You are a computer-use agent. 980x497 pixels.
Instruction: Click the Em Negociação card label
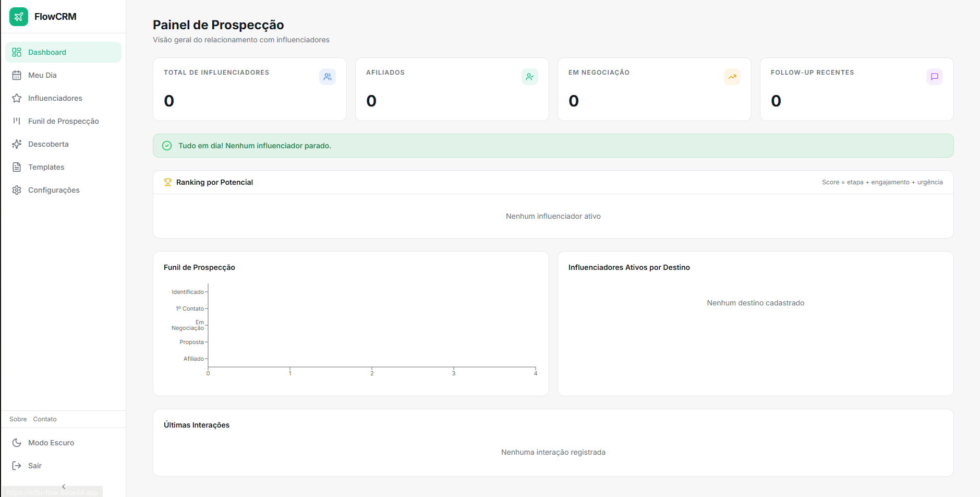point(599,73)
